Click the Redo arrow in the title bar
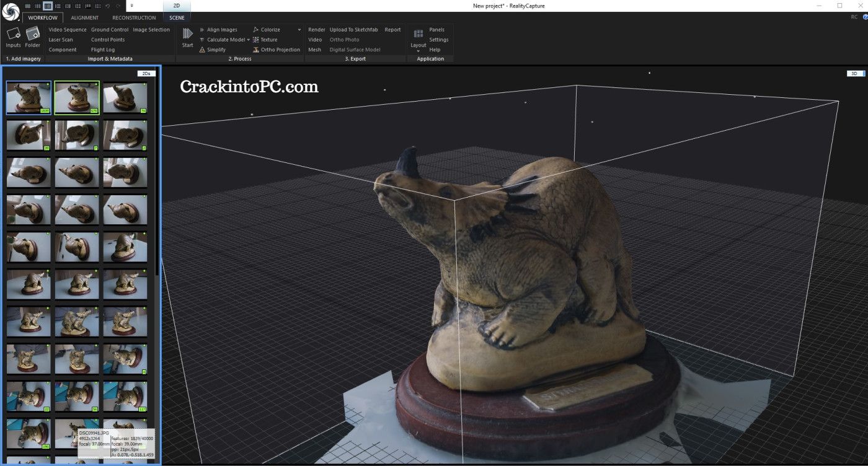Image resolution: width=868 pixels, height=466 pixels. [118, 6]
